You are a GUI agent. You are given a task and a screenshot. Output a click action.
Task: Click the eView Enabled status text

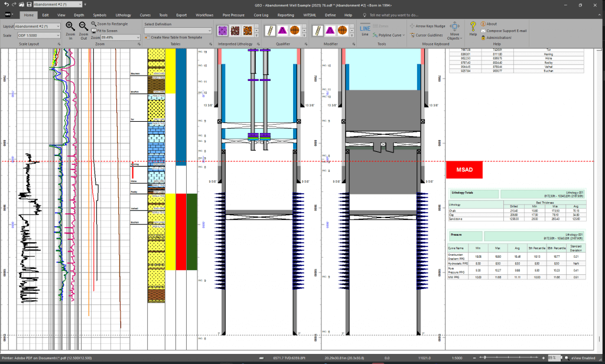pyautogui.click(x=583, y=358)
